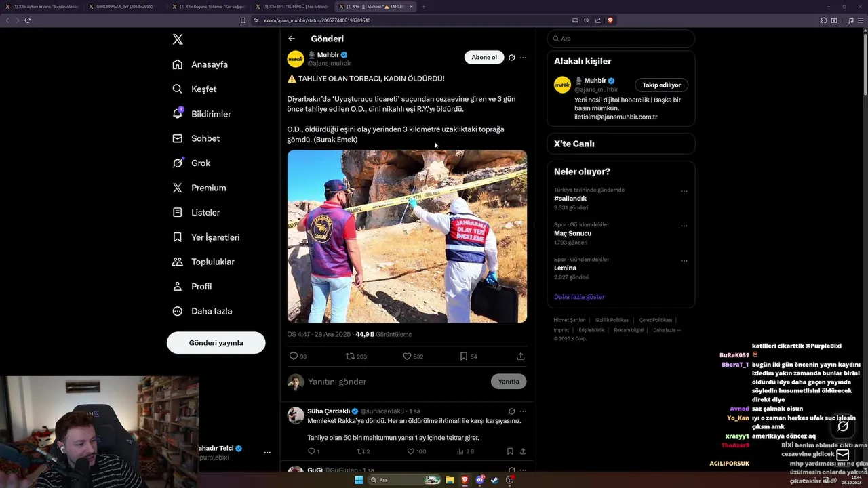Viewport: 868px width, 488px height.
Task: Expand the Daha fazla menu
Action: (202, 311)
